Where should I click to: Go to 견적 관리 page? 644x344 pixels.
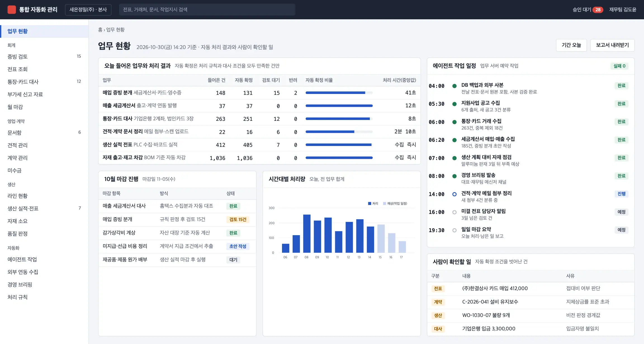point(44,145)
